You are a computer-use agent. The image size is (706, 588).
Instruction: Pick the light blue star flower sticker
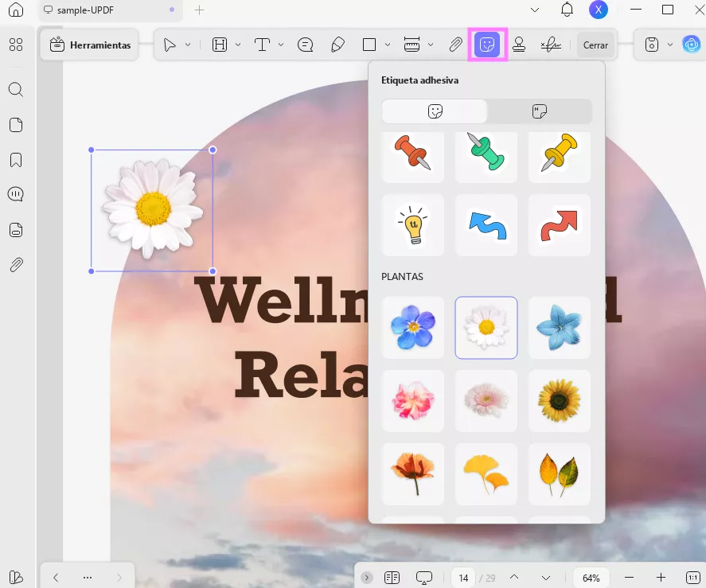560,328
